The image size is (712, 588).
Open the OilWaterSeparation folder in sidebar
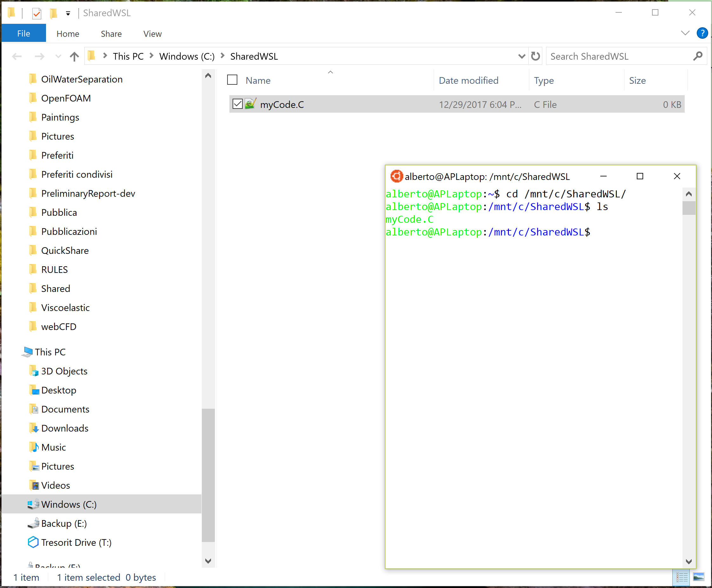pyautogui.click(x=82, y=79)
